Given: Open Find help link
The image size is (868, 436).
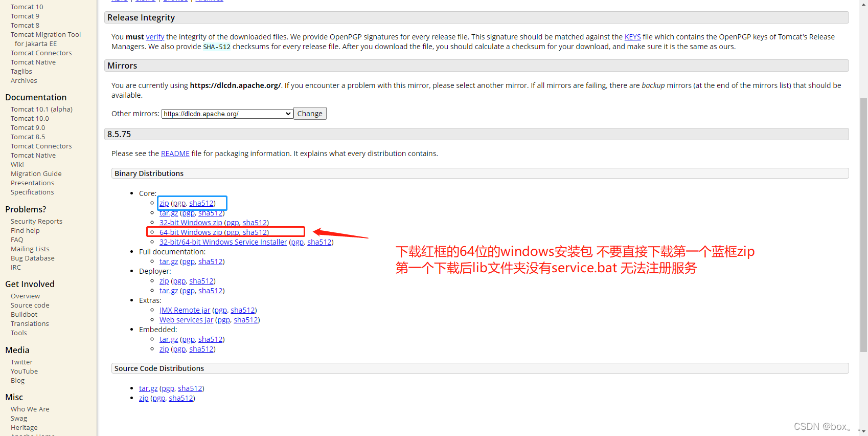Looking at the screenshot, I should tap(25, 231).
